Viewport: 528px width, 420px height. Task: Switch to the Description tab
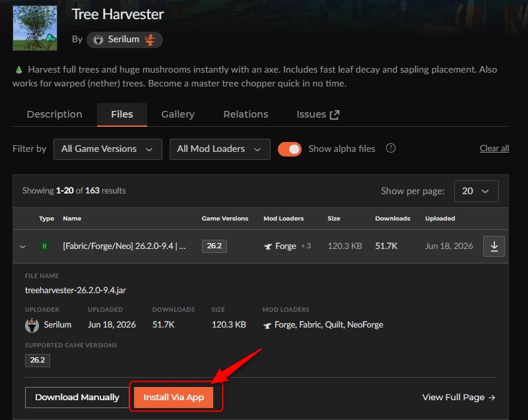tap(55, 114)
